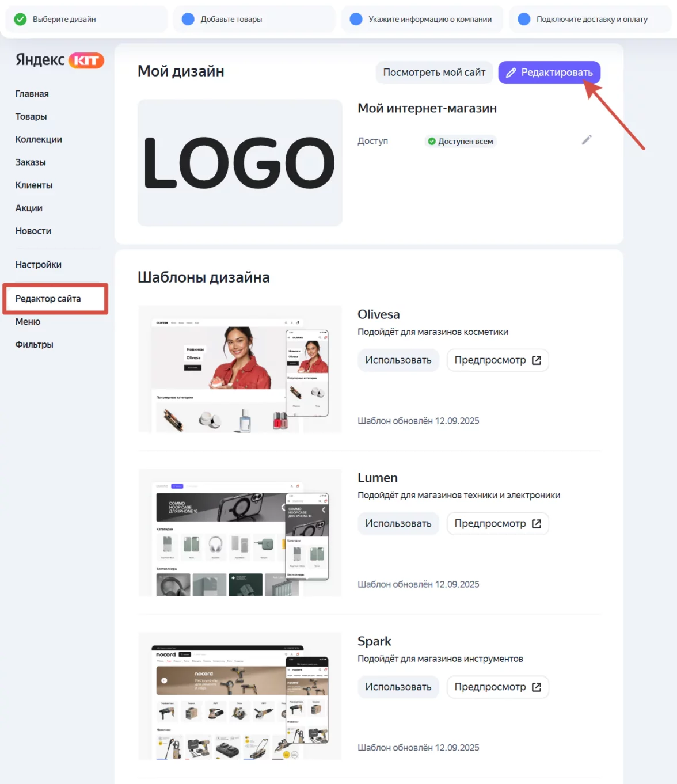The image size is (677, 784).
Task: Click the green check in Доступен всем badge
Action: coord(432,141)
